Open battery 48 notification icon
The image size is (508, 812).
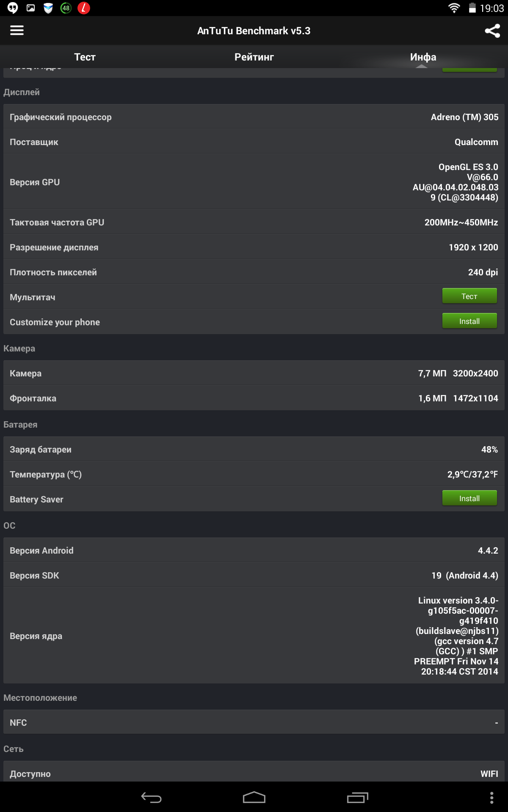(66, 8)
